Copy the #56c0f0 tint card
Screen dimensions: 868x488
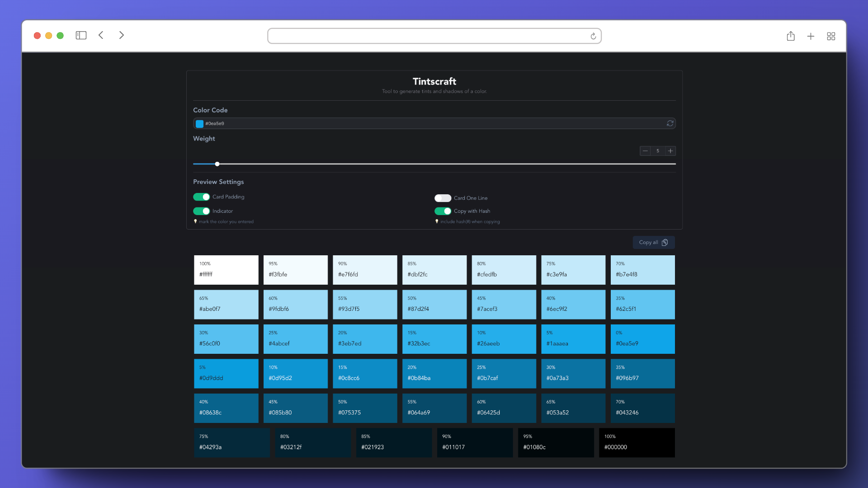coord(226,339)
